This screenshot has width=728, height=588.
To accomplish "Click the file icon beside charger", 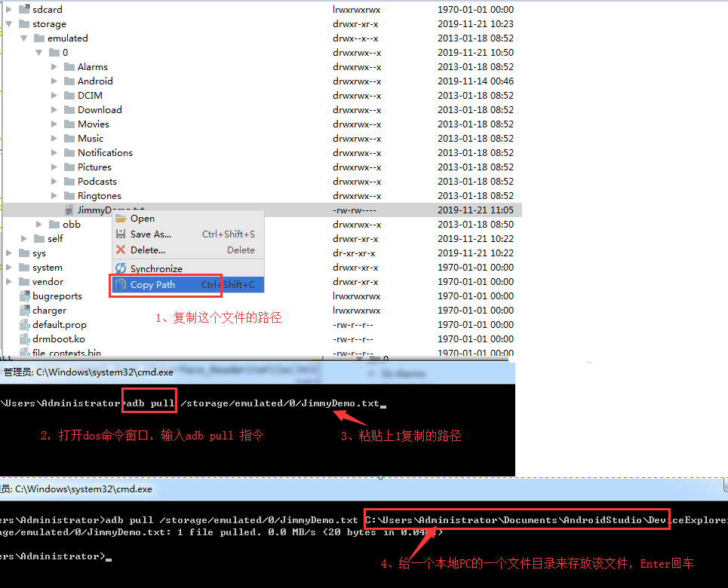I will (x=23, y=310).
